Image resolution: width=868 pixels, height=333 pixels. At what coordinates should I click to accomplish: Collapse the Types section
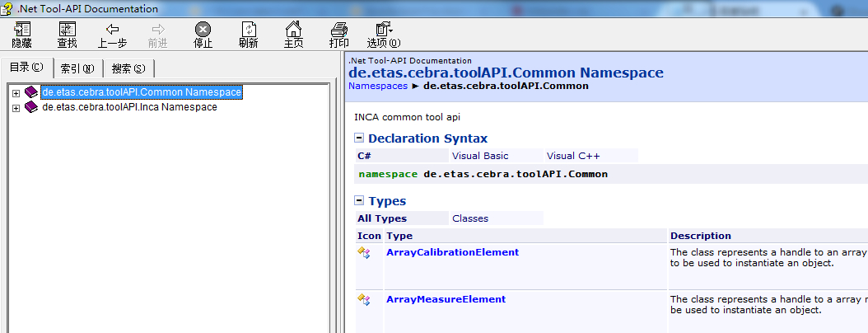click(359, 201)
